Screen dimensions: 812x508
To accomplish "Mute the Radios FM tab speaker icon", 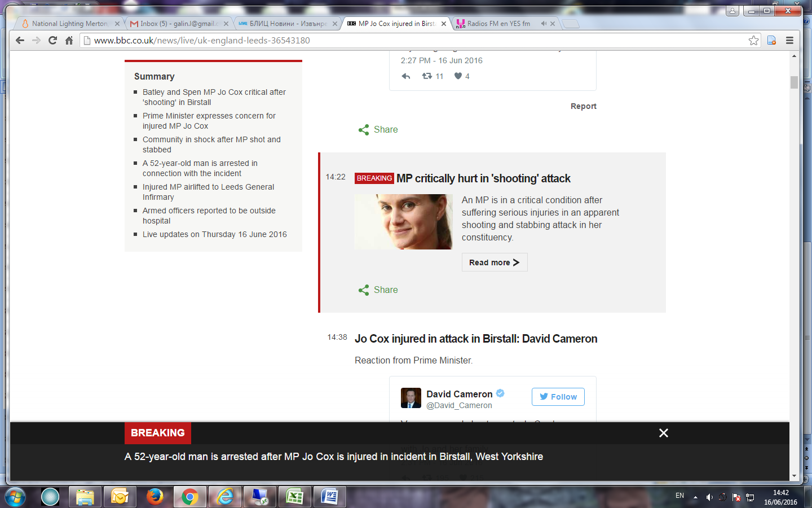I will 544,24.
